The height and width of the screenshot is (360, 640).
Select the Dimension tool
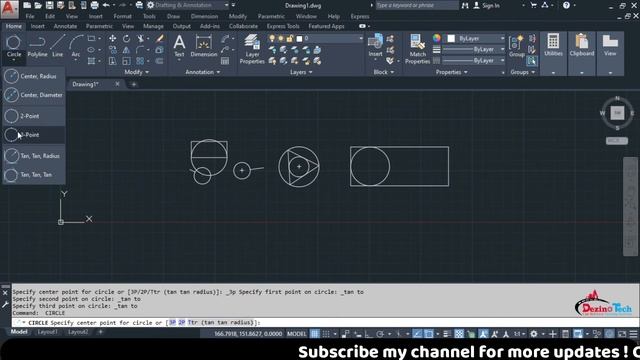click(204, 46)
